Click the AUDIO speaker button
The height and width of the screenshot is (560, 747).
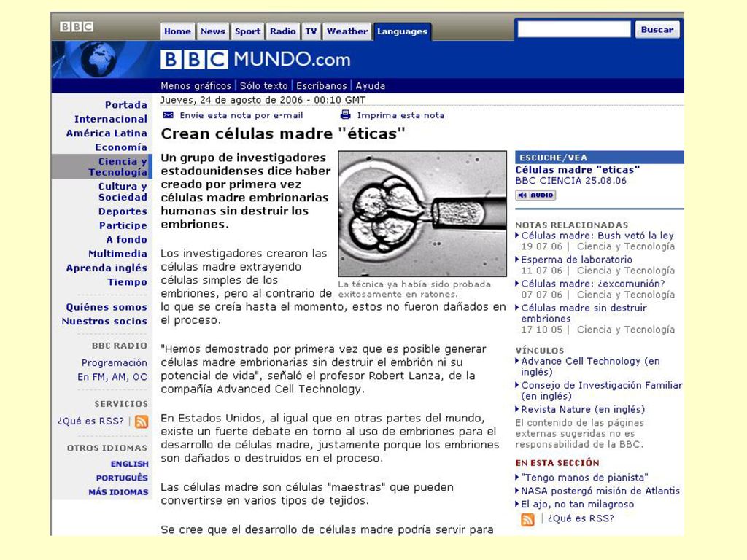(535, 195)
